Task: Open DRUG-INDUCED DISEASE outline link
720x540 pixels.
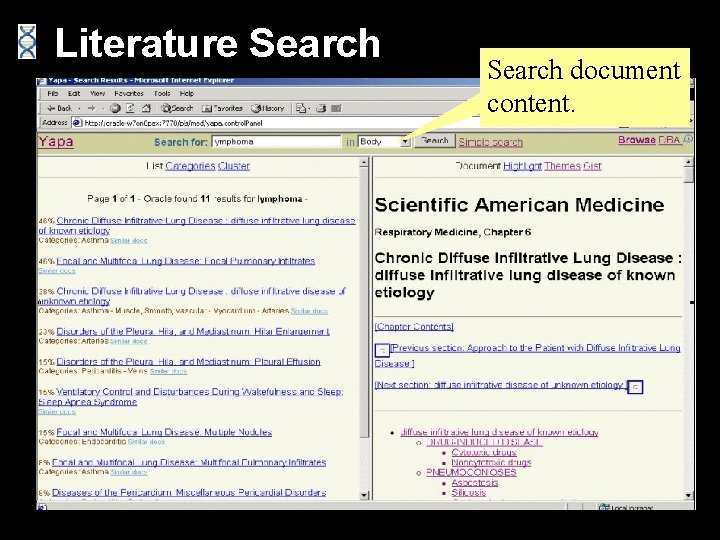Action: tap(484, 442)
